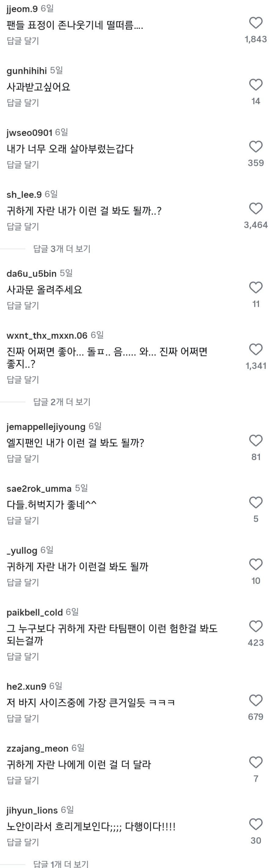
Task: Reply to gunhihihi's comment
Action: tap(23, 104)
